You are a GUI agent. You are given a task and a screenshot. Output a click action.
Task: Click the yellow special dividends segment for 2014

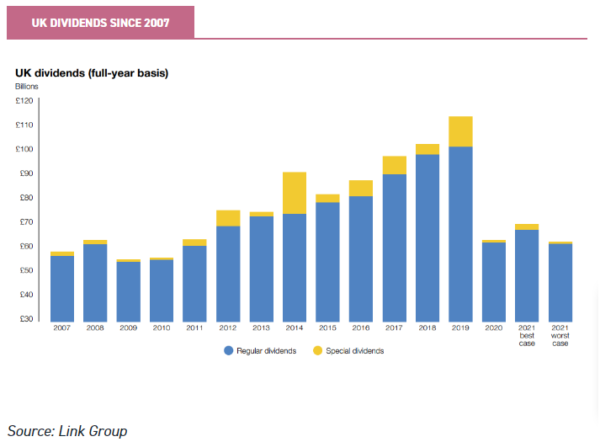[x=295, y=193]
